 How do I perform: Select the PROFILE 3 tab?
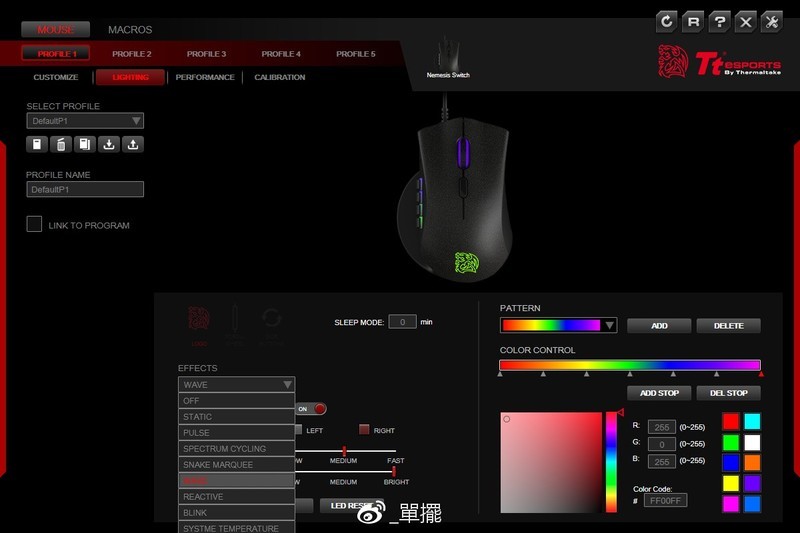coord(206,54)
